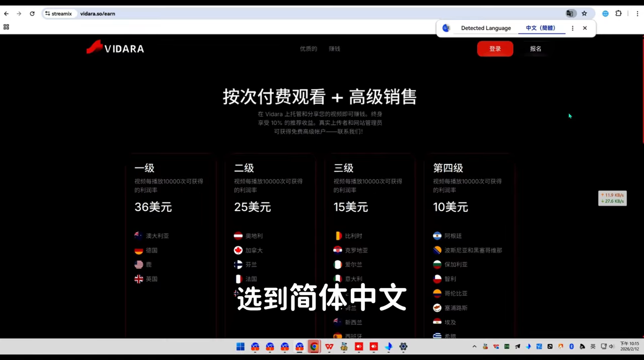
Task: Open the 赚钱 navigation link
Action: tap(335, 49)
